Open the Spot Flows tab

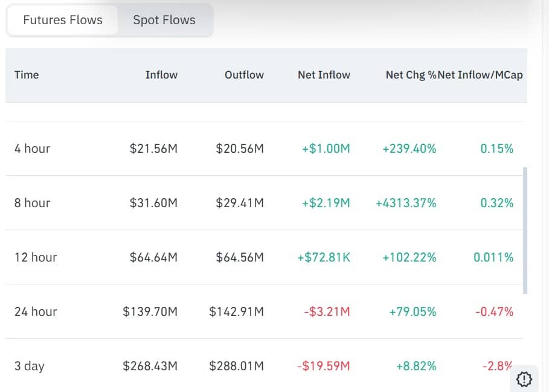coord(164,20)
